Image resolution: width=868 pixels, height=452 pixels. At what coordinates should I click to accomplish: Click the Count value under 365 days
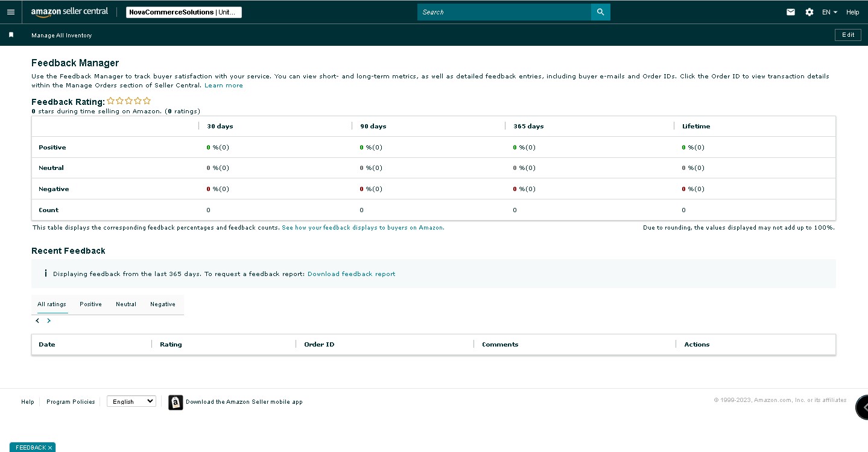click(x=515, y=210)
